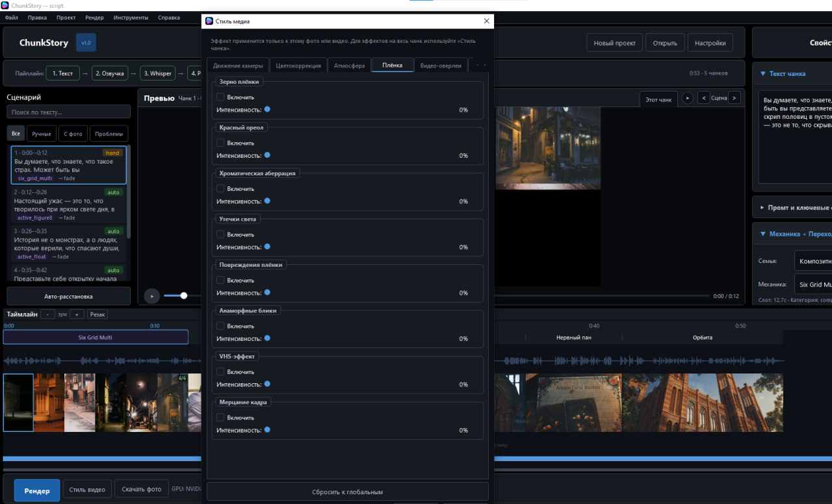Adjust Красный ореол intensity slider handle
This screenshot has height=504, width=832.
coord(267,155)
